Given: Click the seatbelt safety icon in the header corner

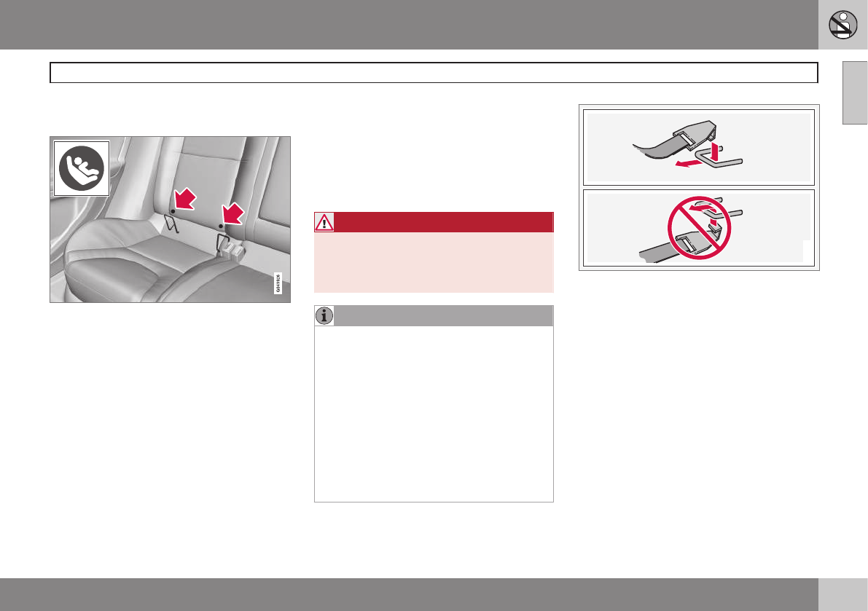Looking at the screenshot, I should 842,25.
